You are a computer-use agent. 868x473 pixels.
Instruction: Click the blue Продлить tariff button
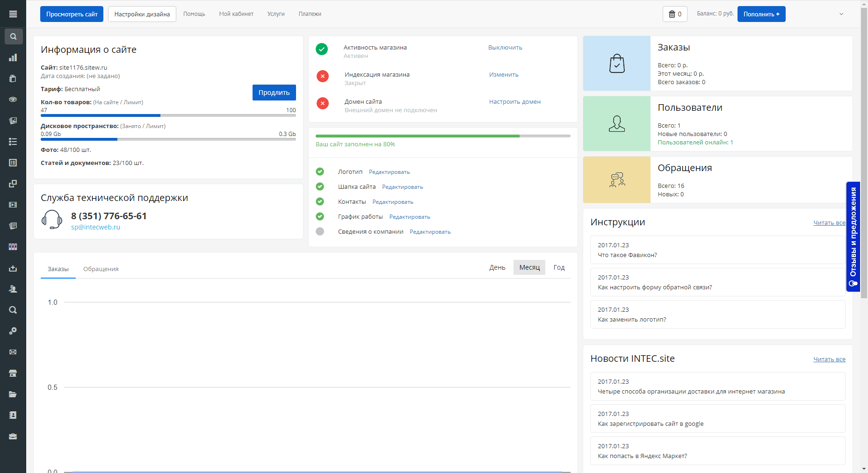274,93
